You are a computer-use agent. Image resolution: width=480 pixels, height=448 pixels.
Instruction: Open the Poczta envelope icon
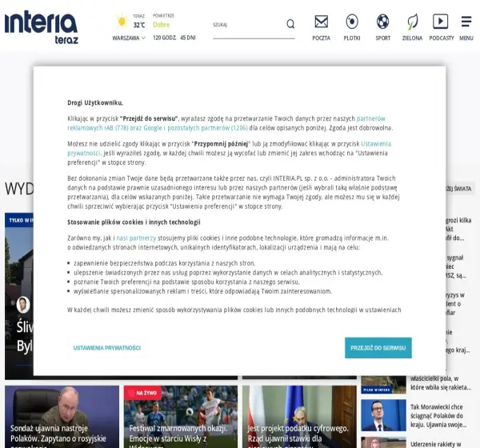tap(321, 22)
